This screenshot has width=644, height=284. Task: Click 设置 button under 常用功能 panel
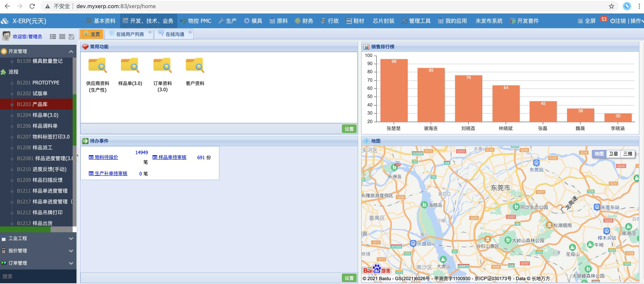point(349,129)
